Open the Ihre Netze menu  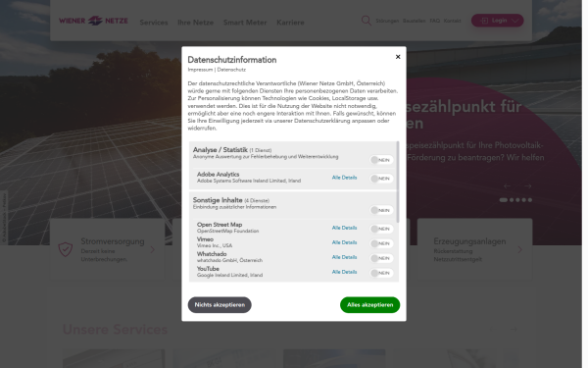tap(195, 23)
